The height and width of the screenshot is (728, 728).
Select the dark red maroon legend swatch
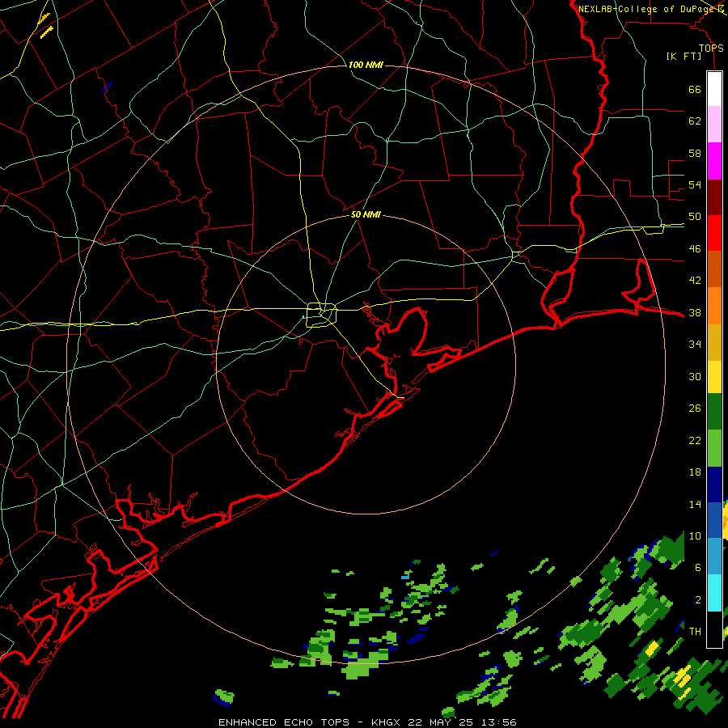[x=714, y=197]
